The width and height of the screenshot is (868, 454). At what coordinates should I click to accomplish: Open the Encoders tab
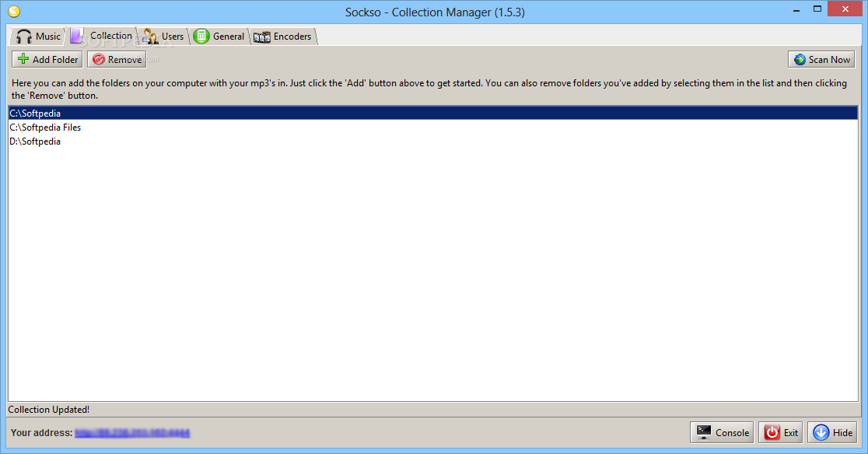283,37
